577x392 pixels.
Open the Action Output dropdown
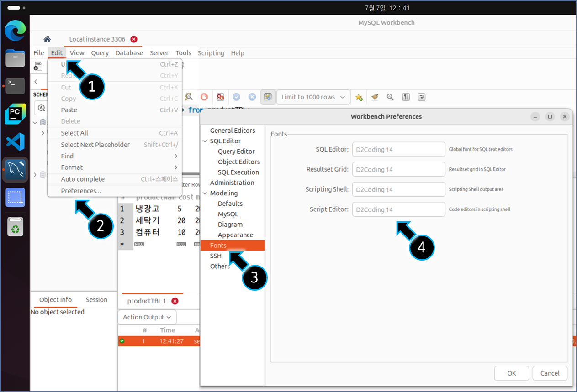pos(148,317)
